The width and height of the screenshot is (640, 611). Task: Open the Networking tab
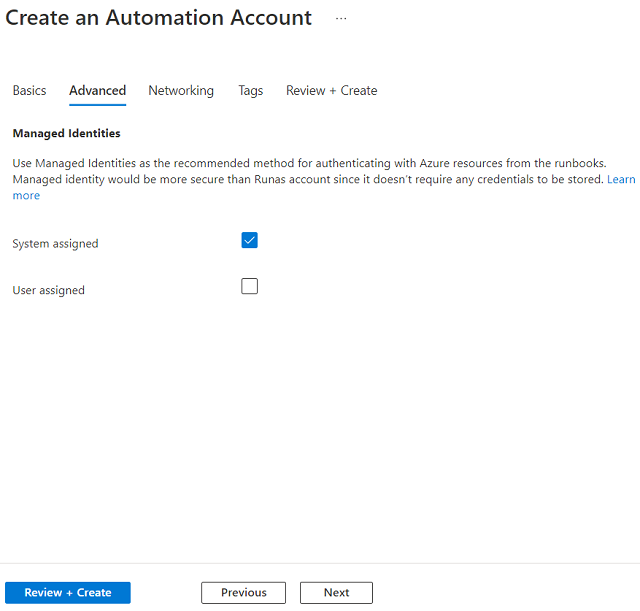click(181, 90)
